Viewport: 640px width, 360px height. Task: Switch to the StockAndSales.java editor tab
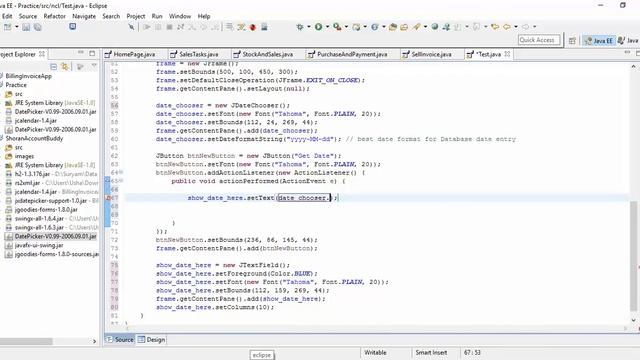[x=267, y=54]
